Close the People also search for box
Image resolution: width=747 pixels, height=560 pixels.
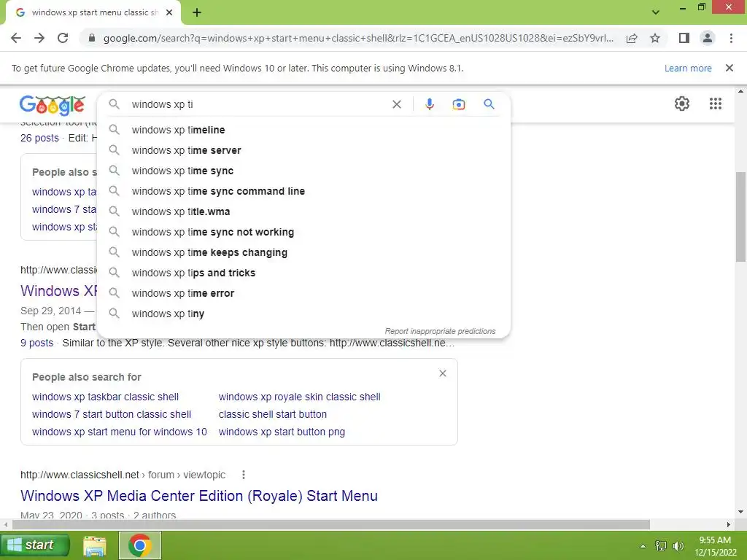coord(443,373)
